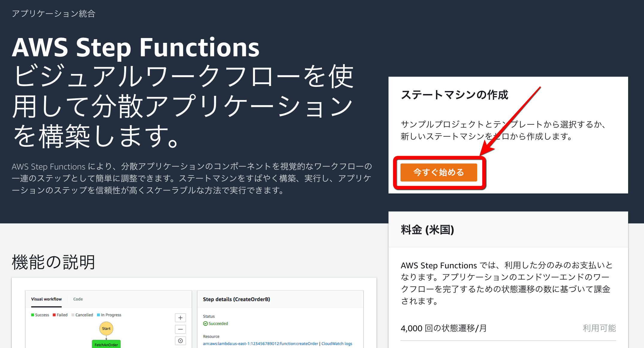Click the Lambda createOrder ARN resource link
The height and width of the screenshot is (348, 644).
[260, 344]
